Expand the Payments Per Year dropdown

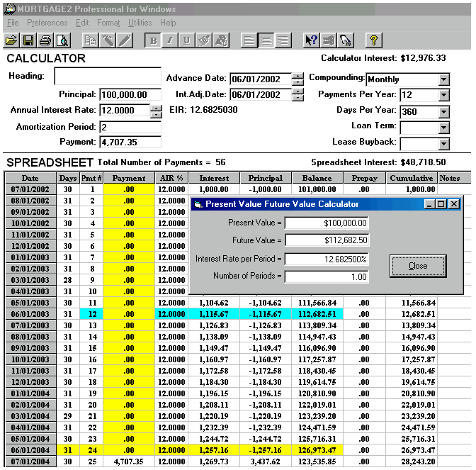443,95
